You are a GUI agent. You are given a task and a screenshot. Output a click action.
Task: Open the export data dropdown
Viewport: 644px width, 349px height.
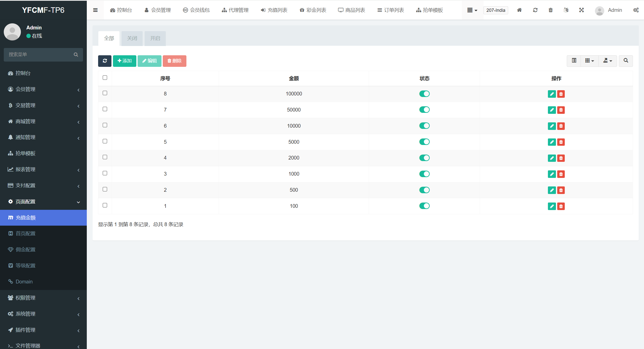pyautogui.click(x=608, y=61)
